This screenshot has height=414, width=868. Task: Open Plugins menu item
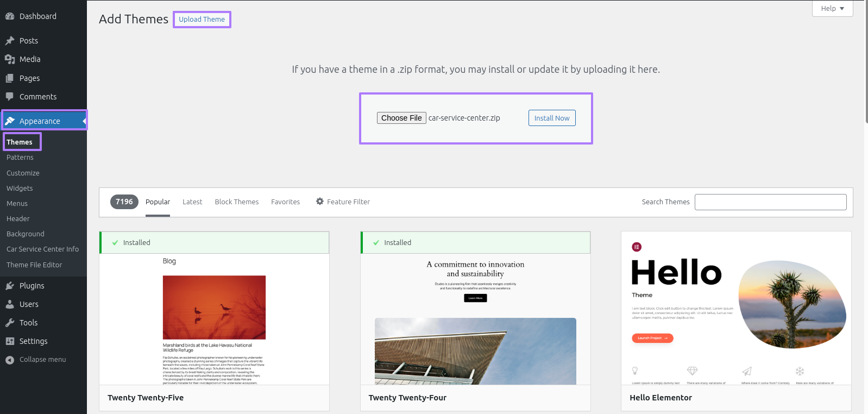(x=43, y=286)
